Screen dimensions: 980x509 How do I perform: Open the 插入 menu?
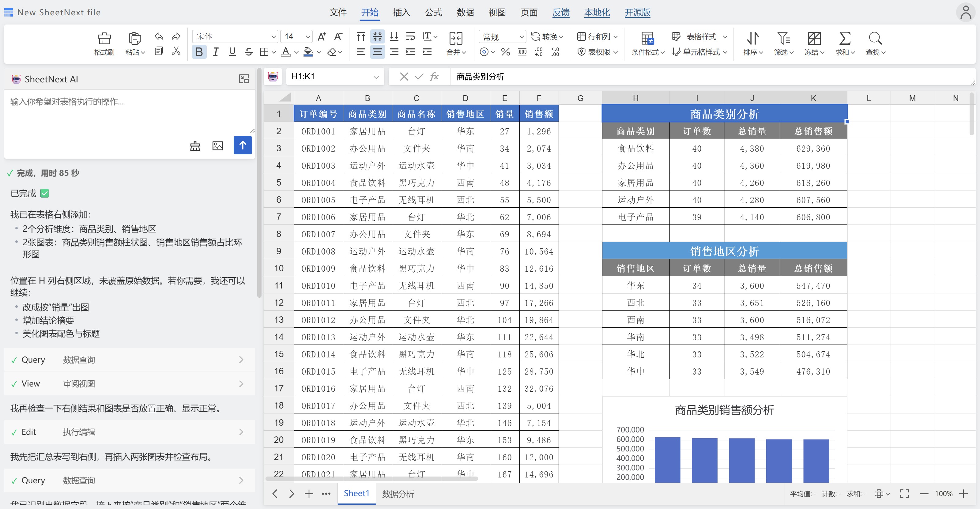401,13
